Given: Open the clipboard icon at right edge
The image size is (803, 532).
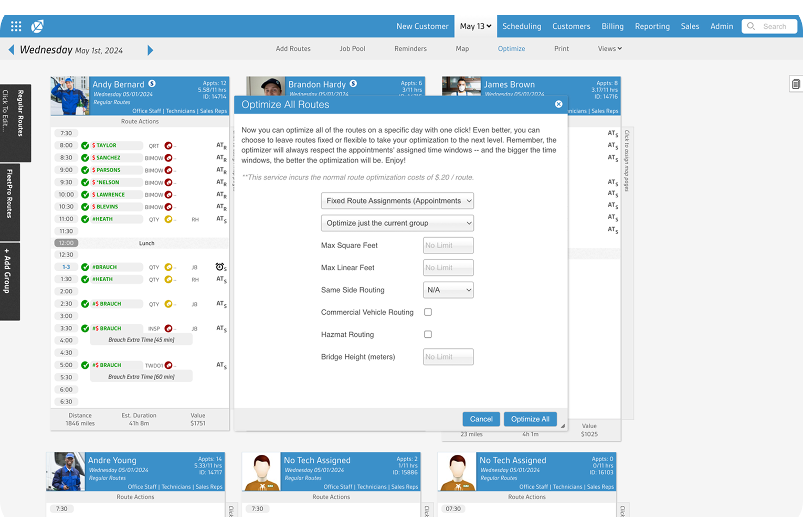Looking at the screenshot, I should [x=796, y=84].
